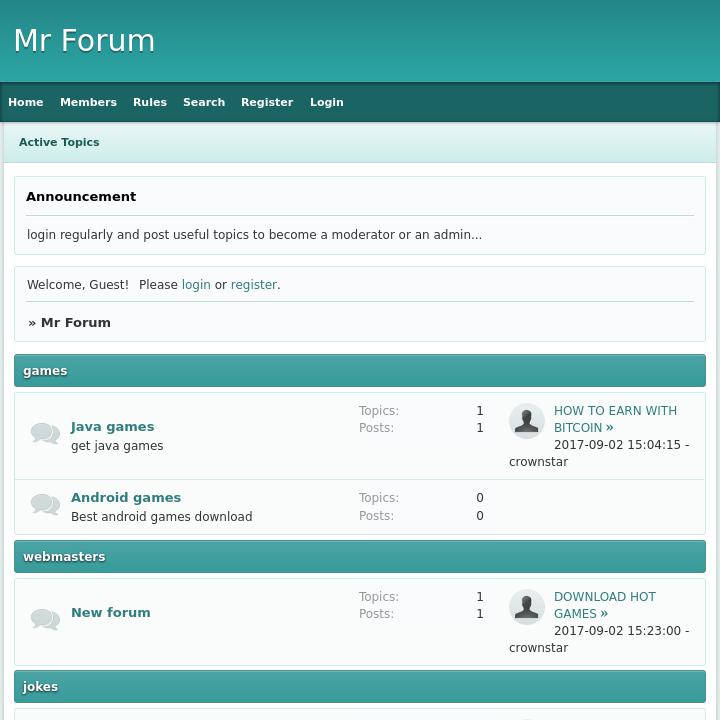The height and width of the screenshot is (720, 720).
Task: Open the New forum board
Action: coord(111,612)
